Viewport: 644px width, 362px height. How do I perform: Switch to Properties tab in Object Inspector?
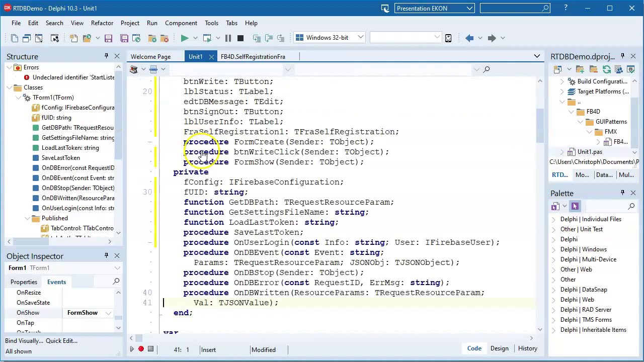point(24,282)
